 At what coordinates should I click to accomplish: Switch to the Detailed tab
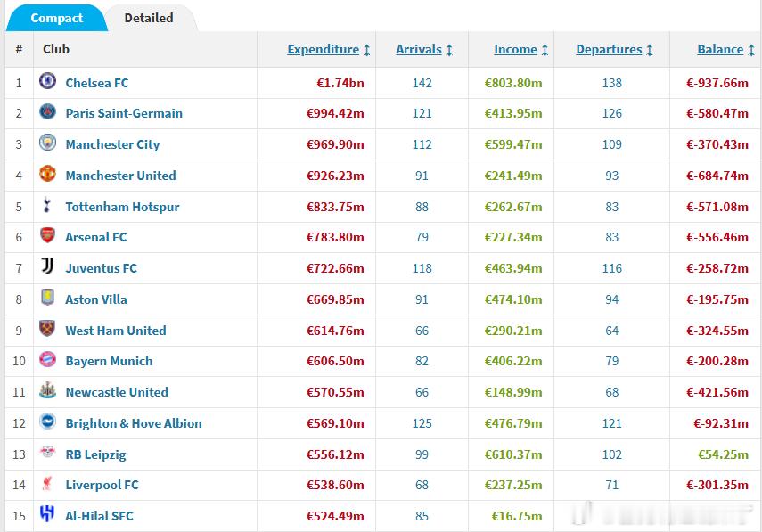[149, 18]
